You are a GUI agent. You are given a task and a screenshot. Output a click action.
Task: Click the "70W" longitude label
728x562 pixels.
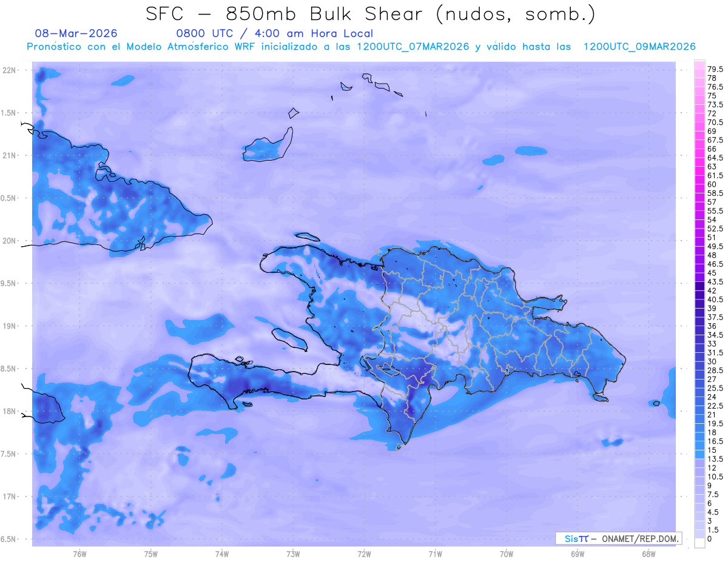[507, 554]
